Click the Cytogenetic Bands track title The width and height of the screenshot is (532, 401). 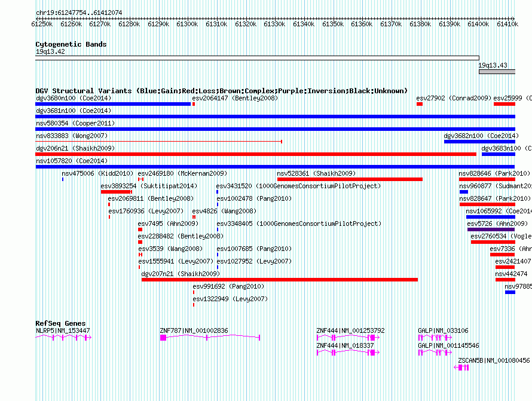tap(71, 44)
